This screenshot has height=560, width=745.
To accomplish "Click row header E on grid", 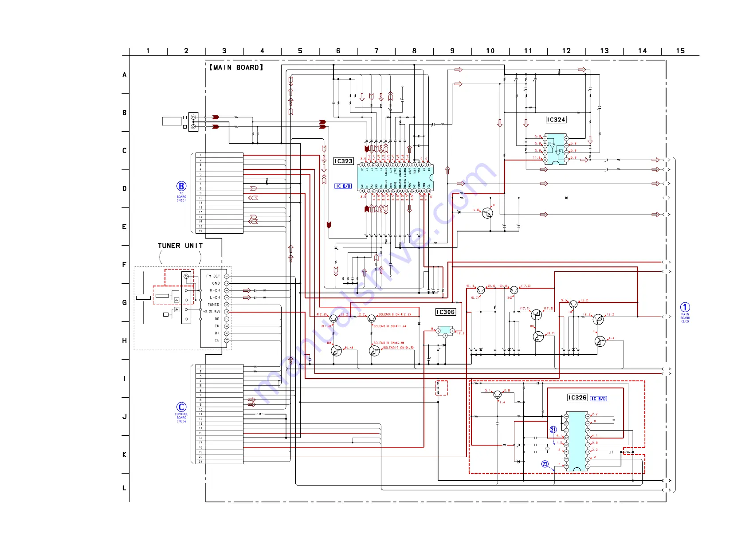I will click(125, 227).
